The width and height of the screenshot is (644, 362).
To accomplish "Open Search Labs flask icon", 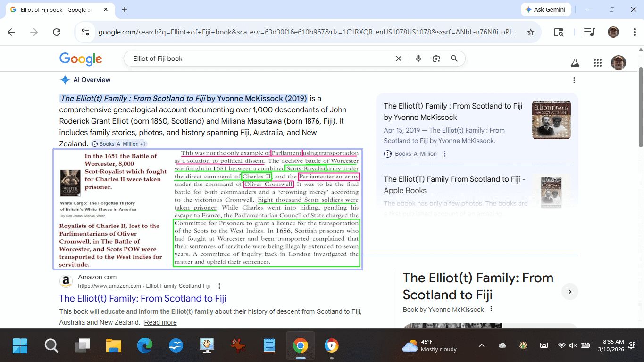I will tap(575, 63).
